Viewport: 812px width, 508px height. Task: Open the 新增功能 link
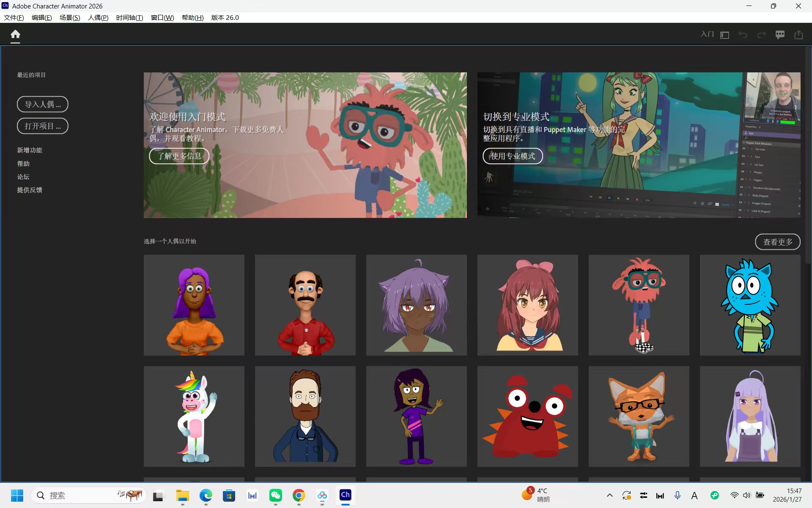30,150
